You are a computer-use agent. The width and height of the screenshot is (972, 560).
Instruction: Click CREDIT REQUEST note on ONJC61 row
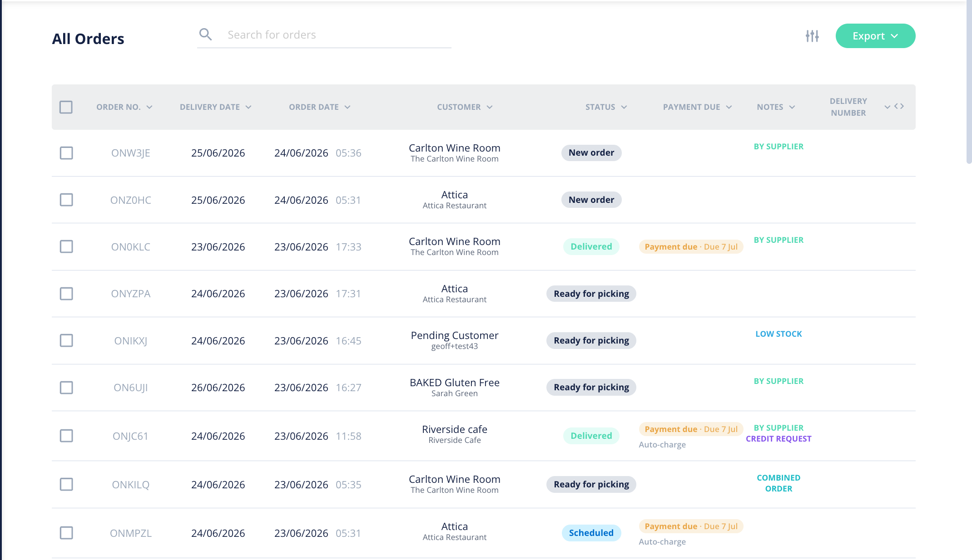click(x=779, y=439)
